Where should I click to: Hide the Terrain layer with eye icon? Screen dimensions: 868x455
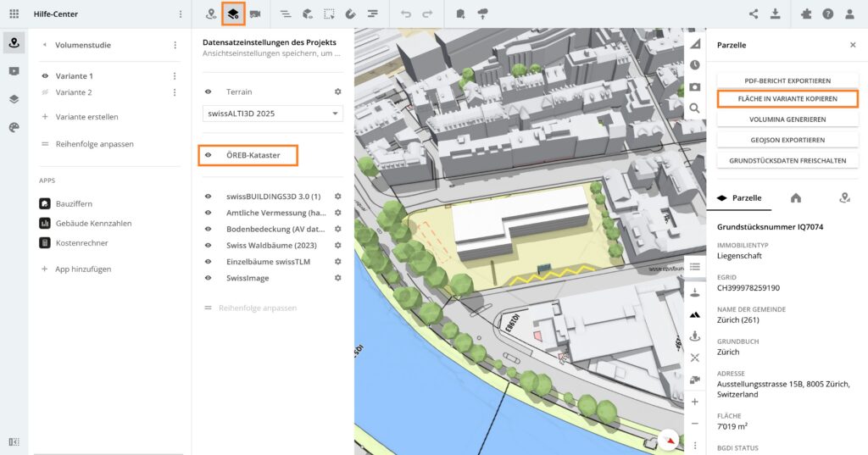[209, 92]
